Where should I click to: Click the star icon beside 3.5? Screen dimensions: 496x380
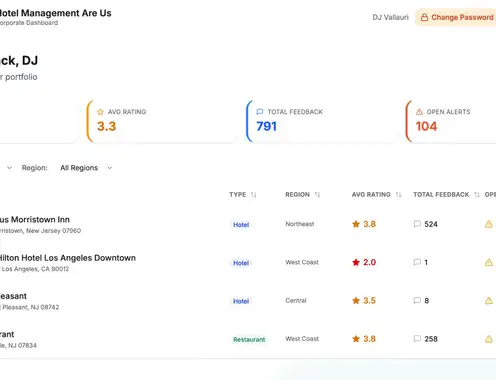(x=356, y=301)
